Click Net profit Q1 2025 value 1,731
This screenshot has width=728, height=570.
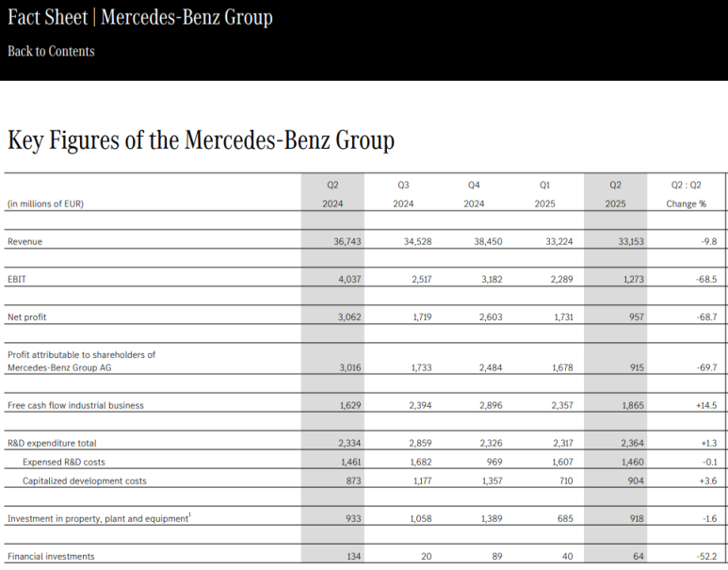pyautogui.click(x=563, y=317)
